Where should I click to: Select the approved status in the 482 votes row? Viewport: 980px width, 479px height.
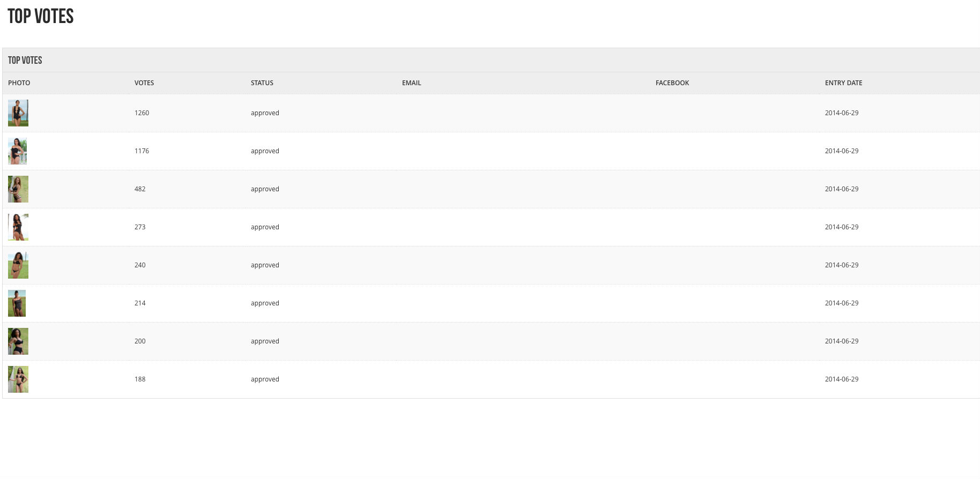click(265, 189)
